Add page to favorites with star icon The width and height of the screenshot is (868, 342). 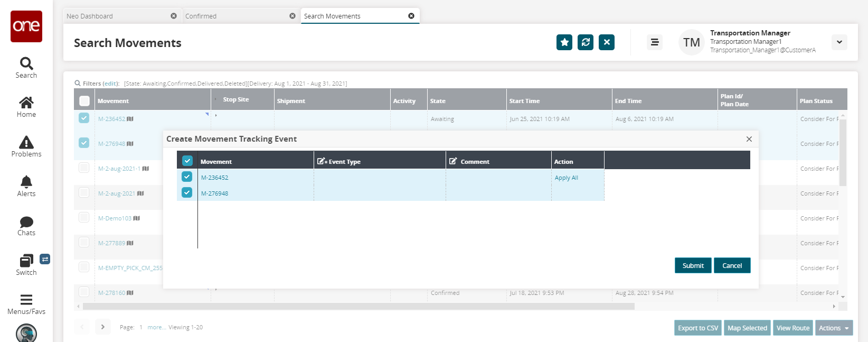[x=564, y=42]
